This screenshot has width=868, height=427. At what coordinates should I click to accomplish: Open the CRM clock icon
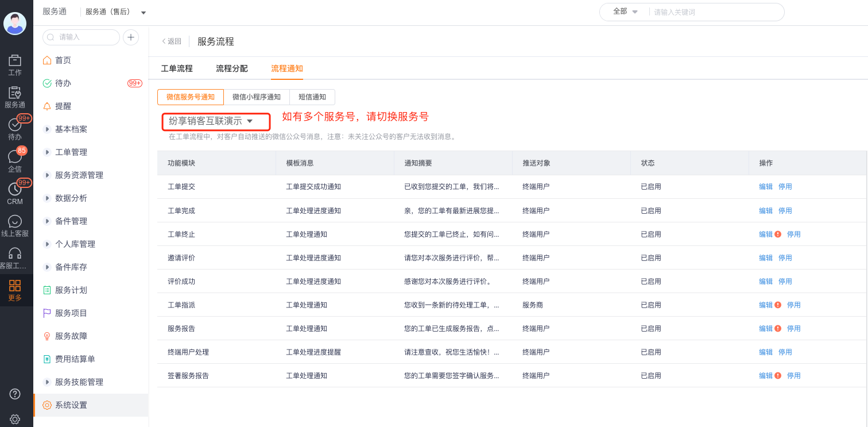(x=15, y=189)
